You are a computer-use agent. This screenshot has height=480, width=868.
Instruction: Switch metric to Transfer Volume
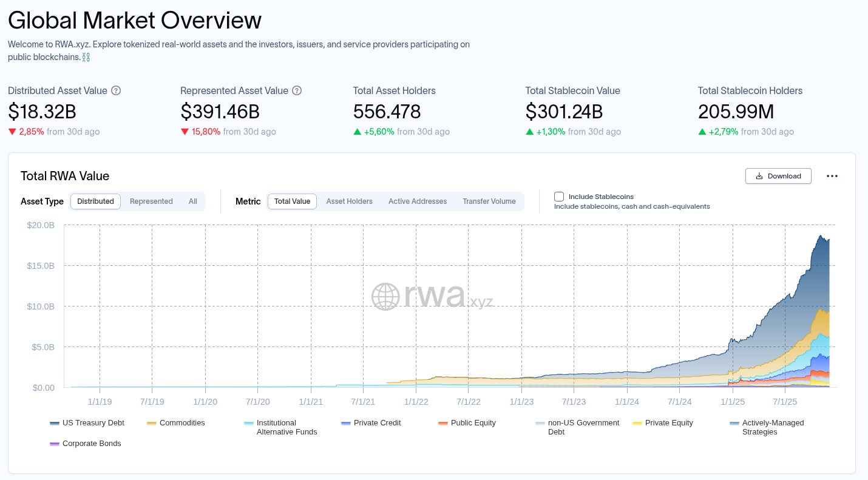click(x=489, y=201)
